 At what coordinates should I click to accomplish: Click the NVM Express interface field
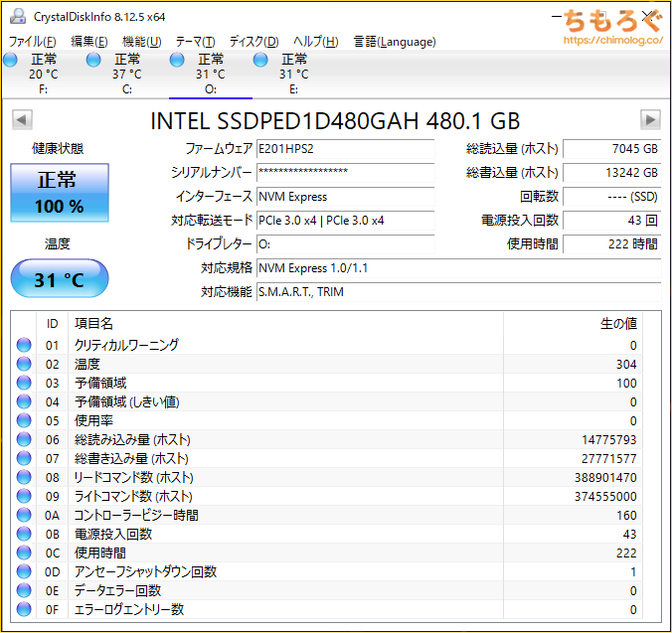345,197
